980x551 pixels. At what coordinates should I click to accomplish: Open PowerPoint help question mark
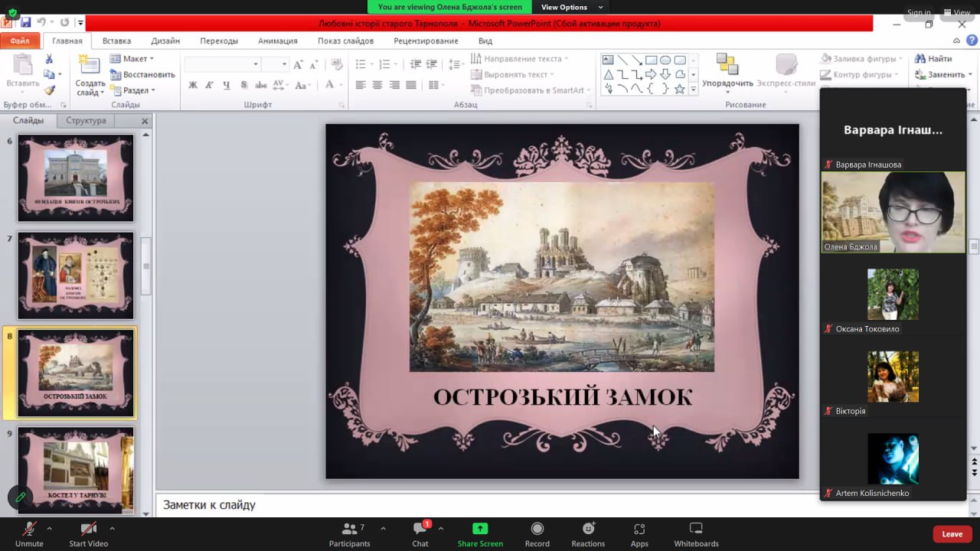pos(972,41)
